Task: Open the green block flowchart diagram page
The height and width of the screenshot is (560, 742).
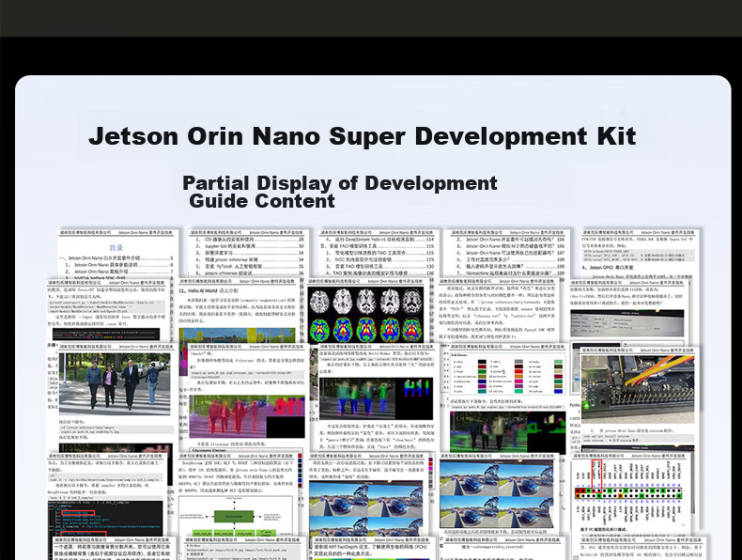Action: pyautogui.click(x=235, y=517)
